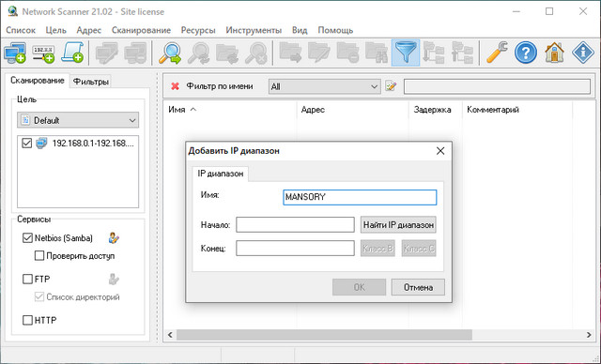This screenshot has width=601, height=364.
Task: Cancel the dialog with Отмена
Action: pyautogui.click(x=418, y=287)
